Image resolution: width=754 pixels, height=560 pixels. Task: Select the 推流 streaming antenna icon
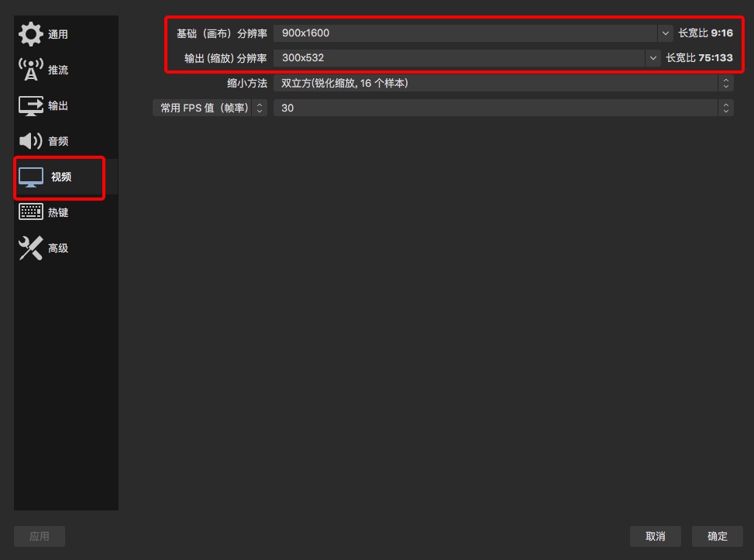click(31, 70)
